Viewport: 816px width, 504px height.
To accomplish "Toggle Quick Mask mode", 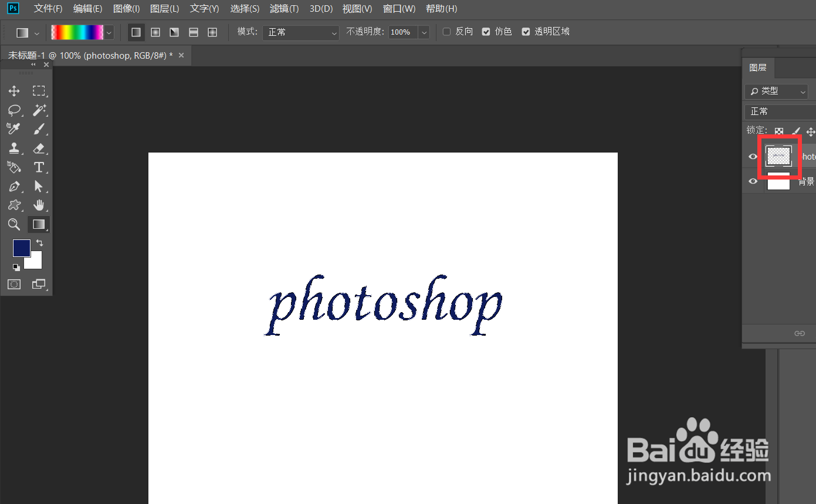I will click(14, 284).
